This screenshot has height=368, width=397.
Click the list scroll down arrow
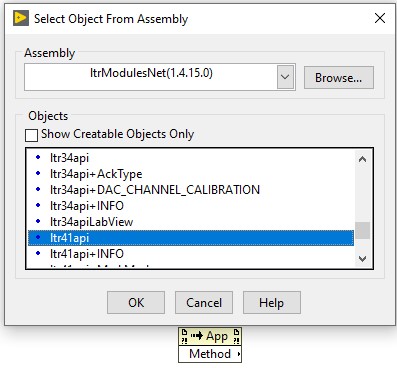click(362, 259)
